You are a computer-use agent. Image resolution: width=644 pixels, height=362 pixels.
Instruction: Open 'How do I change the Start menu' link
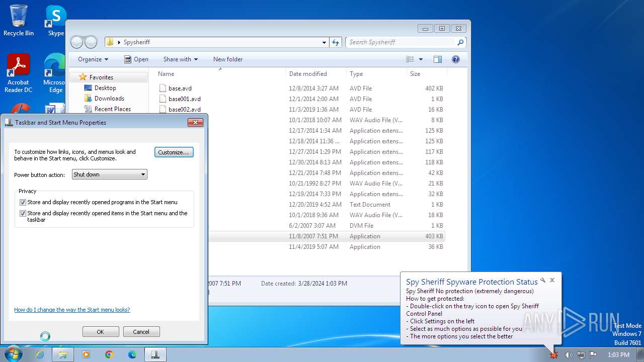pyautogui.click(x=72, y=310)
